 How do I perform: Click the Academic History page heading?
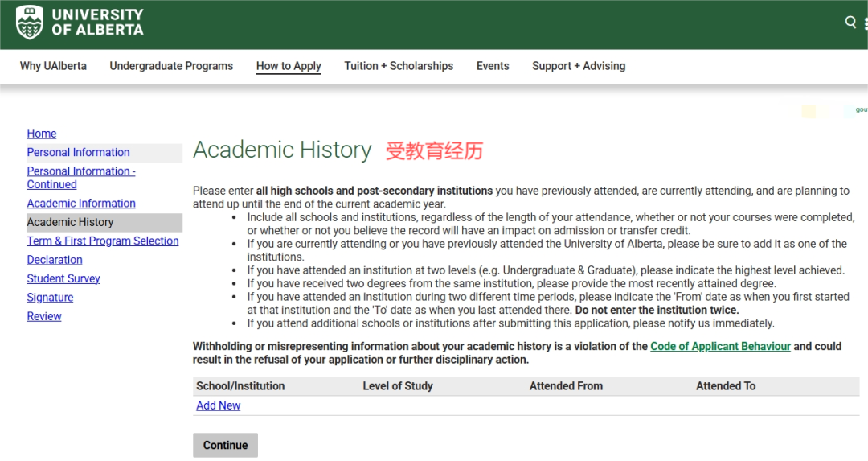click(282, 150)
